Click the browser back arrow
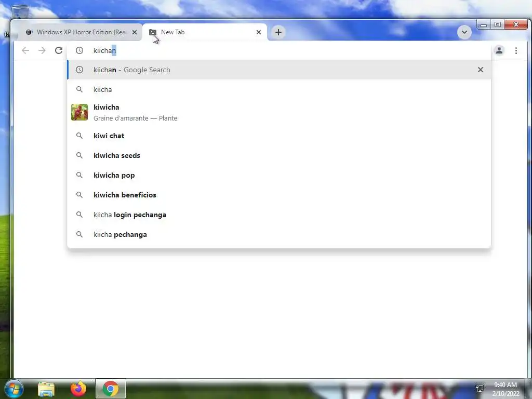This screenshot has width=532, height=399. 25,50
